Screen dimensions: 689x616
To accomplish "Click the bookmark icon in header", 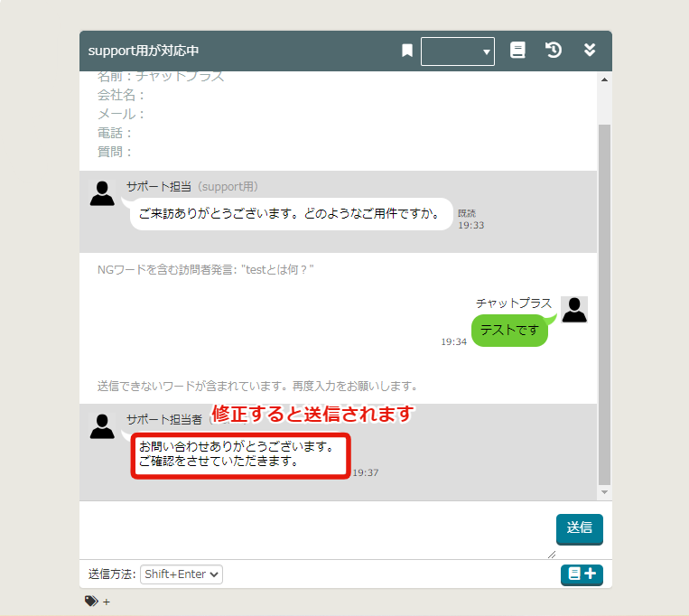I will 407,51.
